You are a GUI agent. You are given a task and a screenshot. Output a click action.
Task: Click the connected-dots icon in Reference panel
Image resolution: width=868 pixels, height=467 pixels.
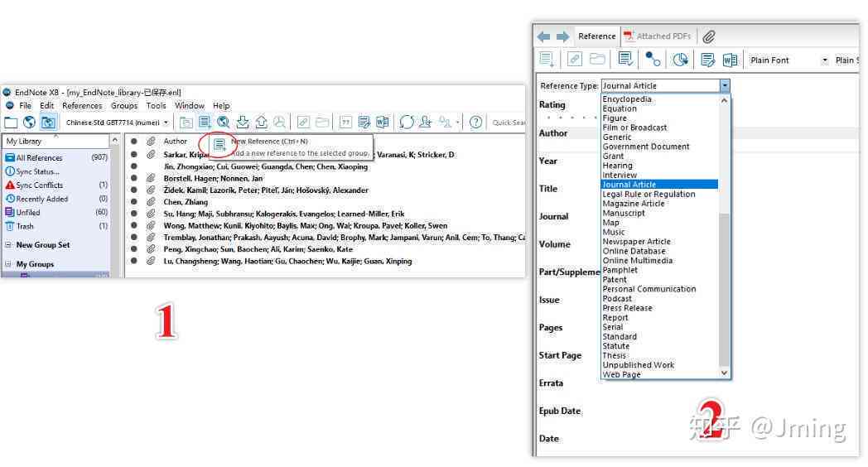click(x=653, y=60)
